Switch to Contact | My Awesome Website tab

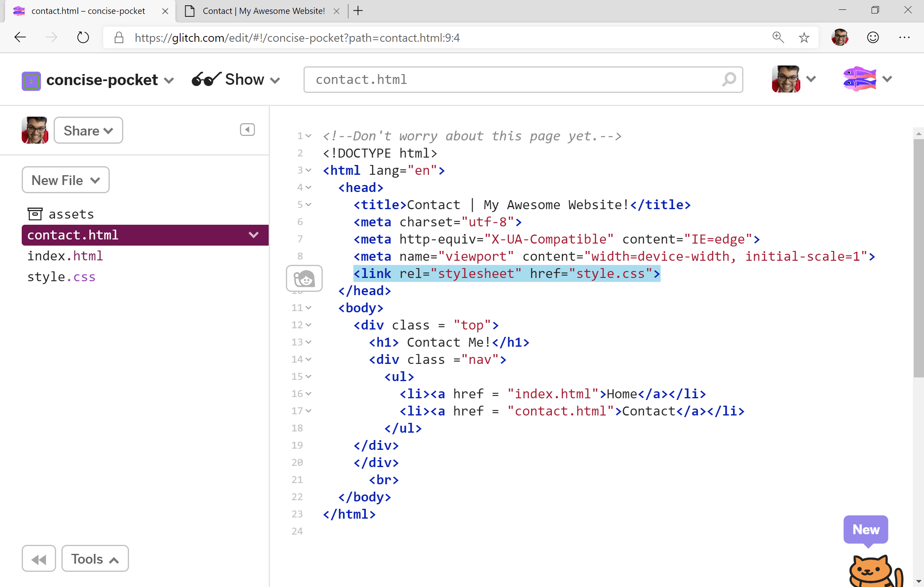[262, 11]
